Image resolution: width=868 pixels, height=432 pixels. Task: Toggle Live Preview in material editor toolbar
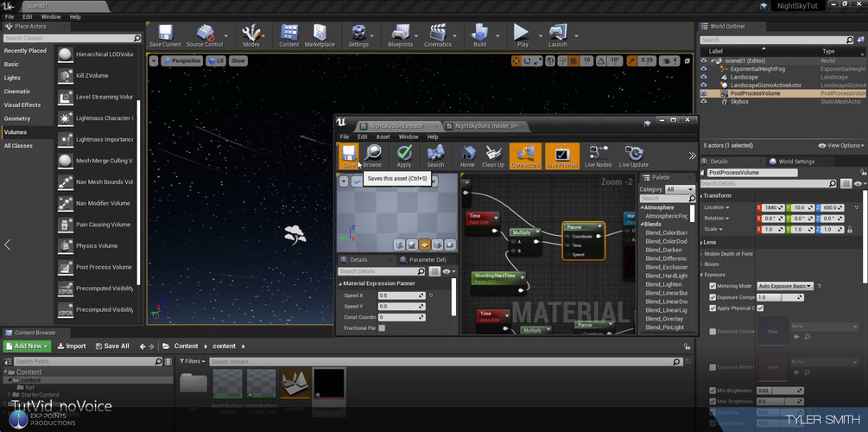point(562,156)
